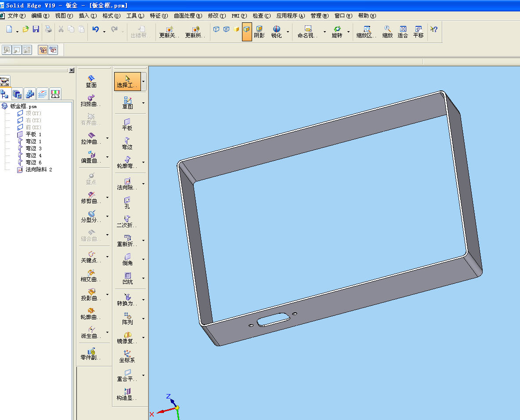Open the 文件 File menu

17,15
